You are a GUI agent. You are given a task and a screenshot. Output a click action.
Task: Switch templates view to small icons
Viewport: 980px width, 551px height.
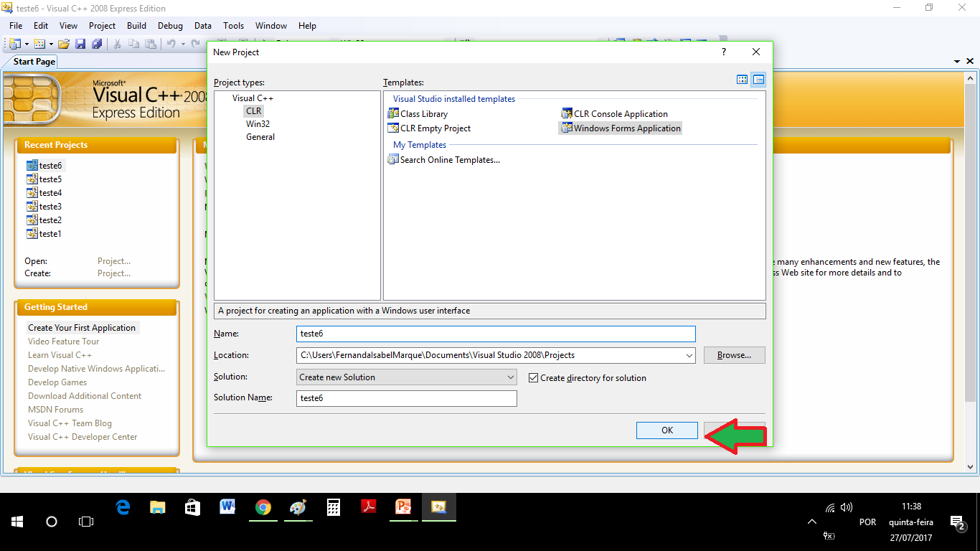tap(758, 80)
